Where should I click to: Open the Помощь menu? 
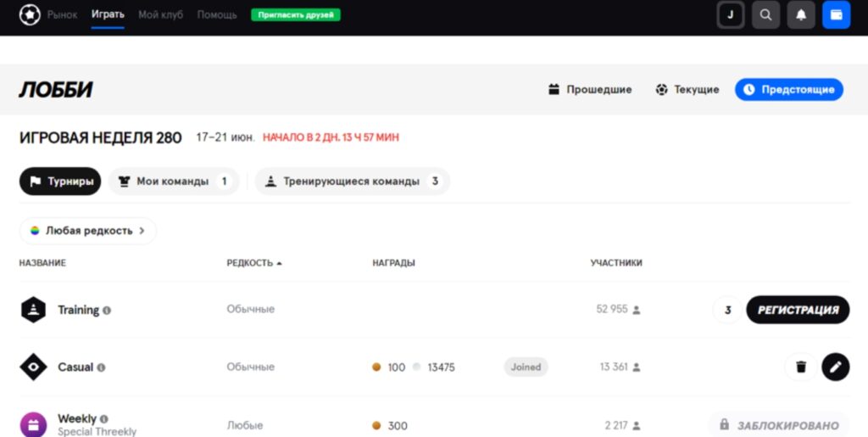coord(217,15)
